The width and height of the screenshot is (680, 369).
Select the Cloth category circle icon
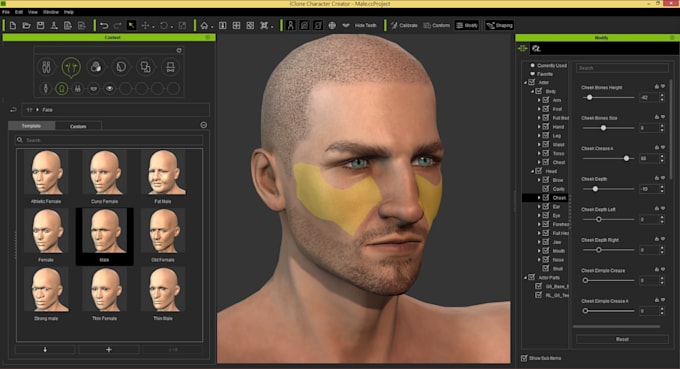click(x=145, y=67)
